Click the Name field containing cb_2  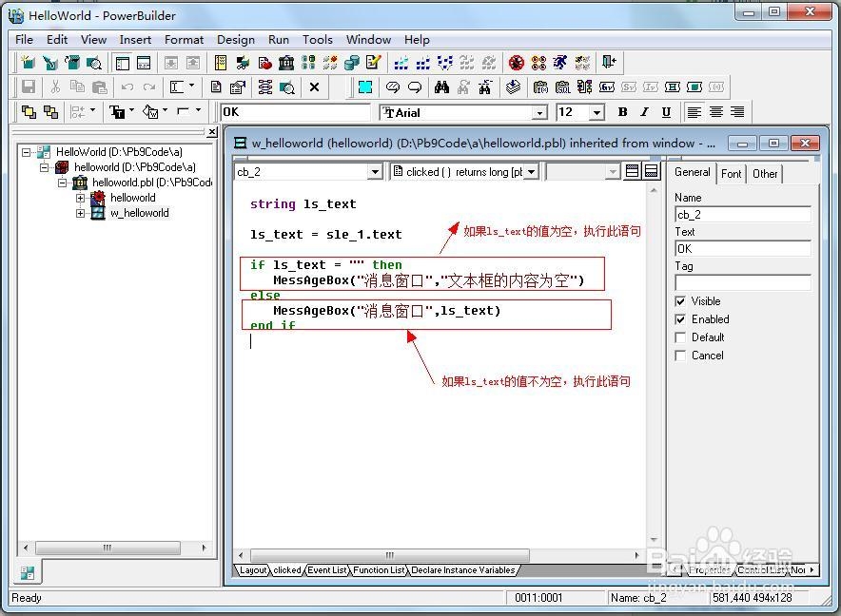(743, 215)
